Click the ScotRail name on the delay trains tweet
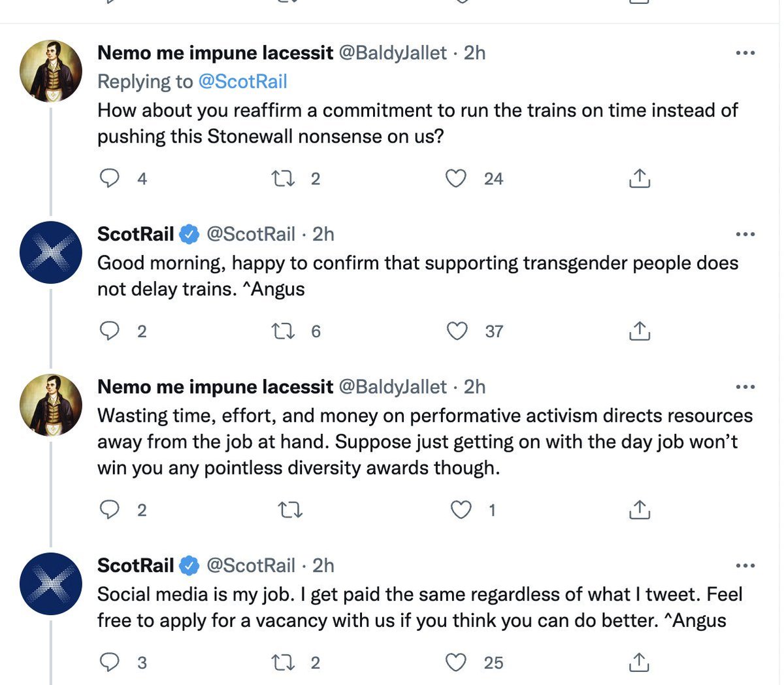 135,234
